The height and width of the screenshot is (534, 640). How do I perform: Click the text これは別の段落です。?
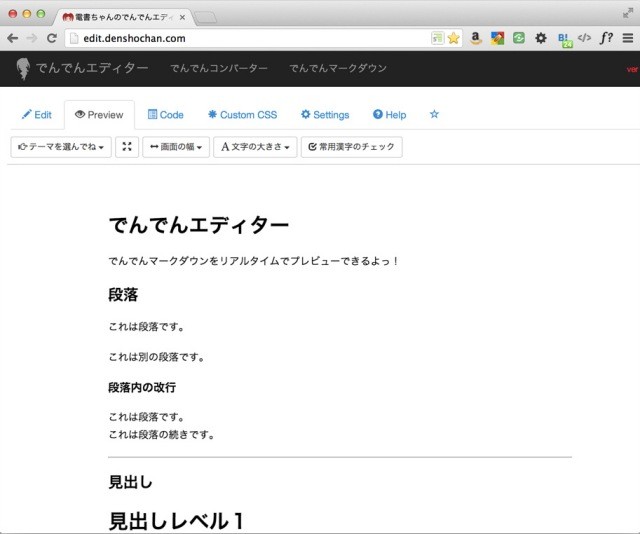[x=156, y=357]
